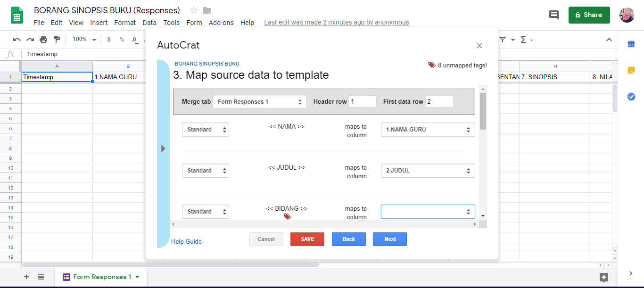The image size is (644, 288).
Task: Hide the menus with the caret icon
Action: [x=609, y=40]
